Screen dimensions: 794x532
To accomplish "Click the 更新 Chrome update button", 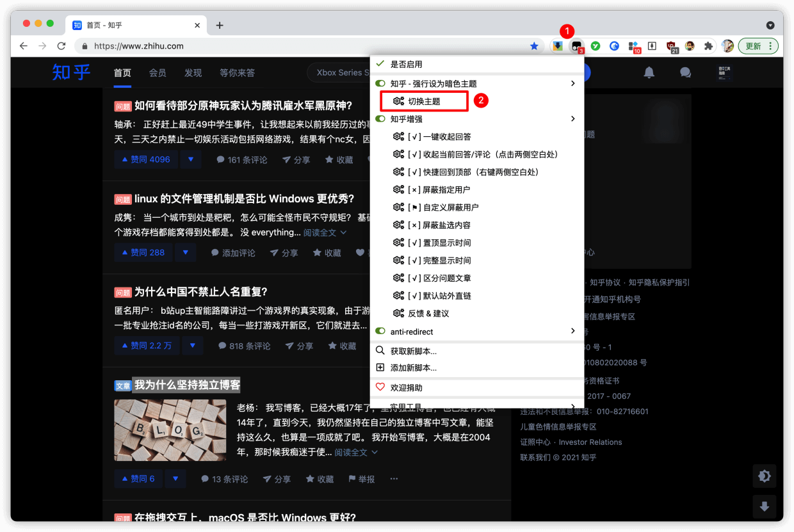I will coord(758,46).
